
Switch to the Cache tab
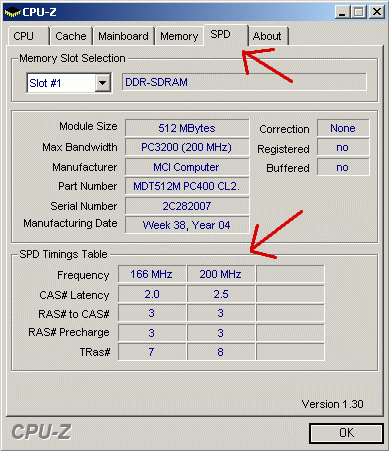click(x=71, y=36)
